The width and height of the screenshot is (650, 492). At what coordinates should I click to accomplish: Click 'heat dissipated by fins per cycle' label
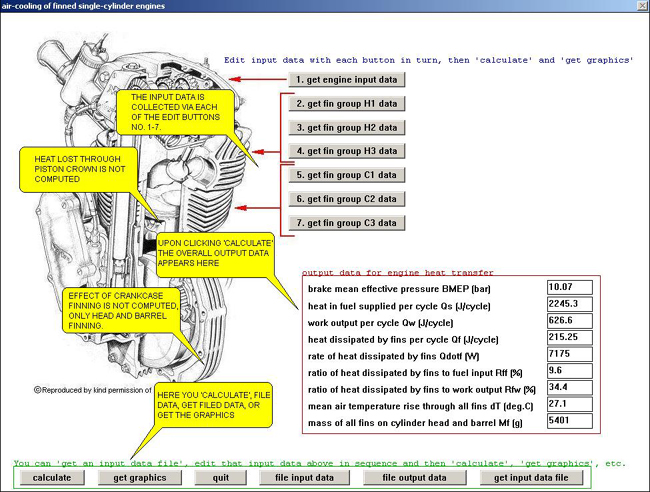click(403, 340)
